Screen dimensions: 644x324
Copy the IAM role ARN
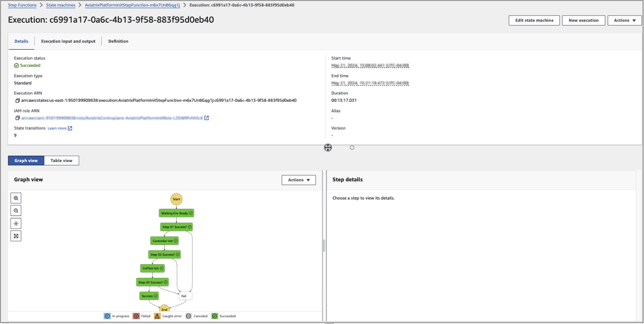coord(18,118)
